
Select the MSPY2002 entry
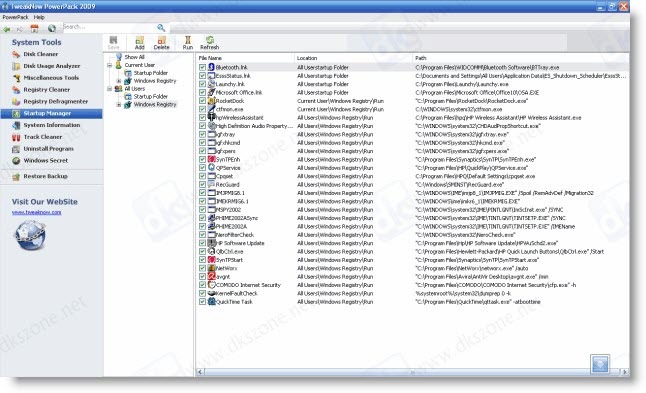point(228,210)
